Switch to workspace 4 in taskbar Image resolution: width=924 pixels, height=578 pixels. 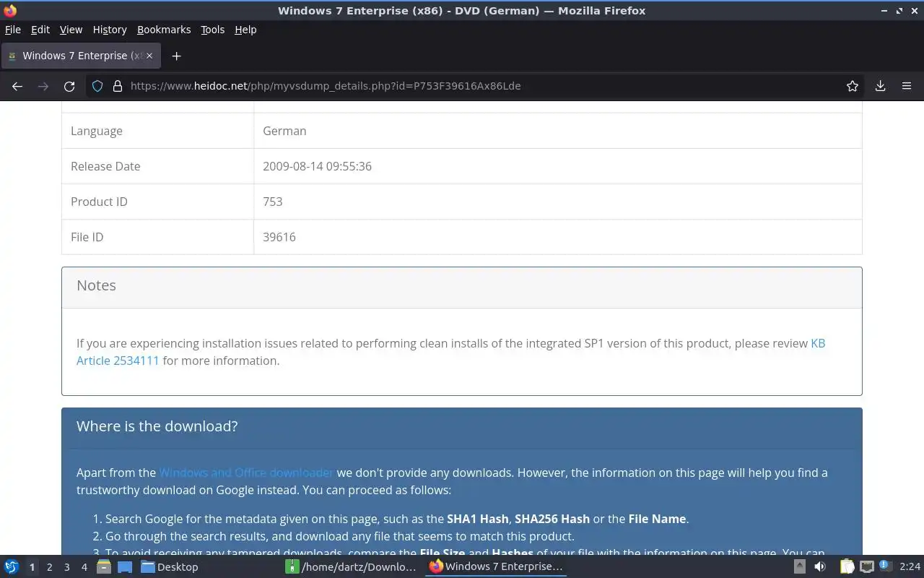coord(84,567)
